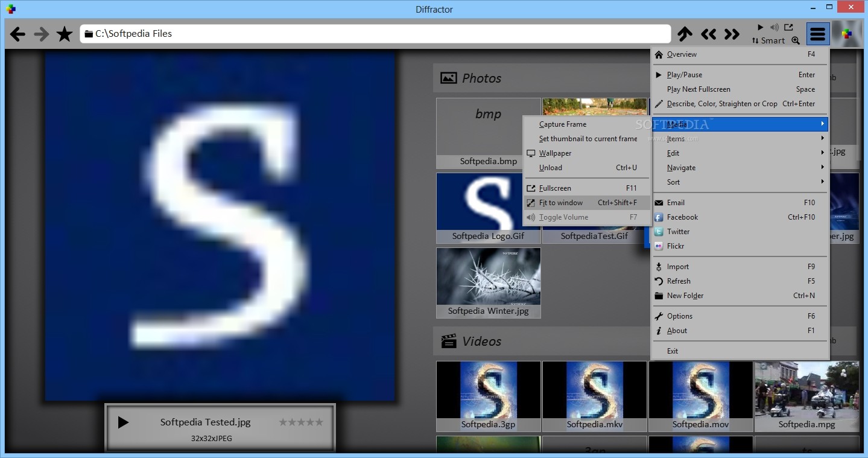Screen dimensions: 868x458
Task: Expand the Navigate submenu
Action: 740,168
